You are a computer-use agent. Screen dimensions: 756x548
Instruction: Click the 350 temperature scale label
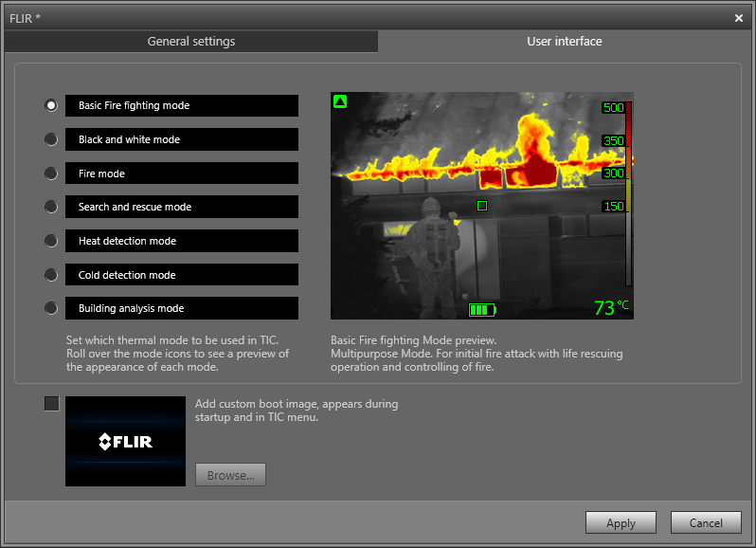click(x=613, y=141)
